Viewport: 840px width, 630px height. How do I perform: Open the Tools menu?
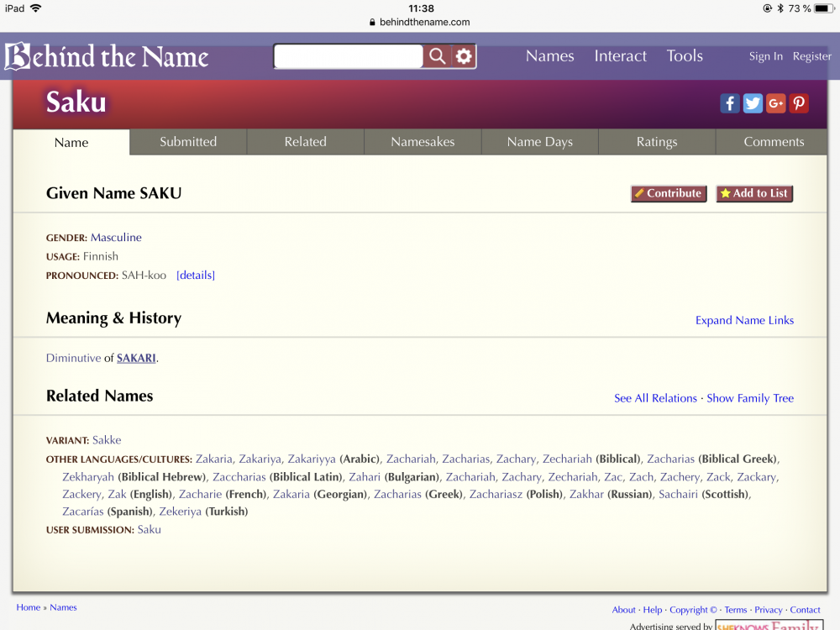click(685, 56)
